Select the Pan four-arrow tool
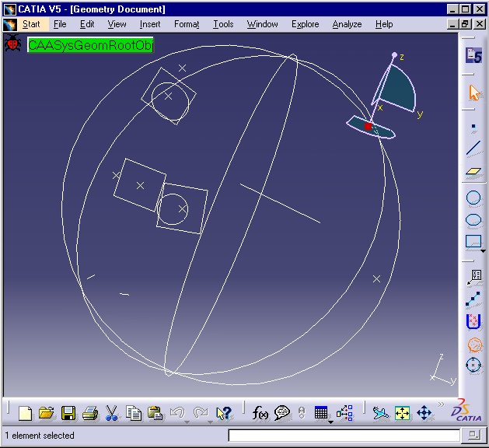Image resolution: width=489 pixels, height=448 pixels. 424,413
